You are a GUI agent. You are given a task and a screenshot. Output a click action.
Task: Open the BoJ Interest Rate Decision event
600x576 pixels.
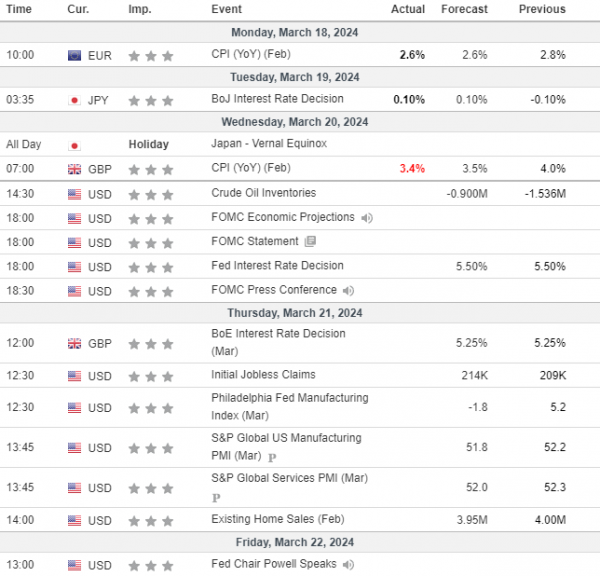277,99
